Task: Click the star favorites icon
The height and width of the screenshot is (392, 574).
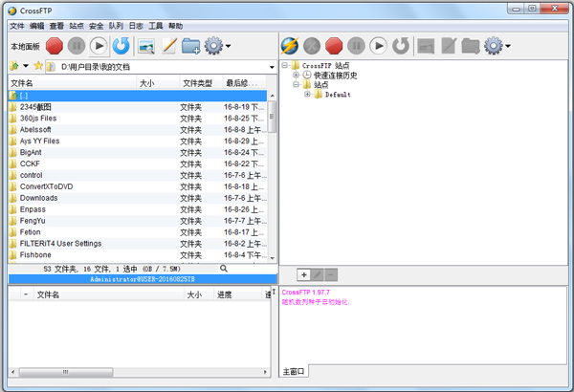Action: [38, 66]
